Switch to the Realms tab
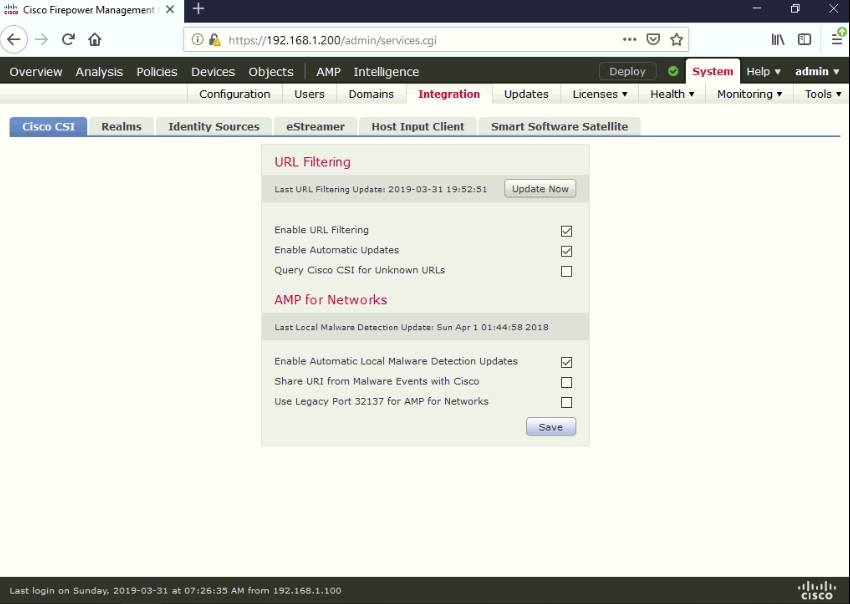This screenshot has width=850, height=604. coord(120,126)
